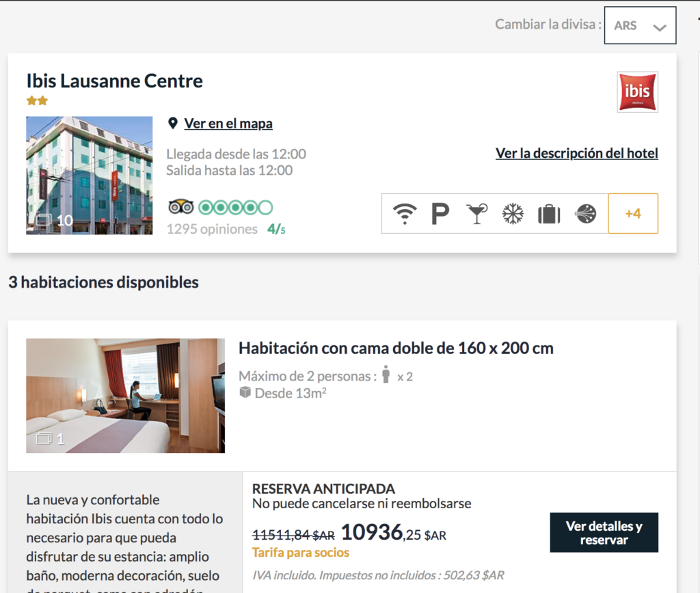Screen dimensions: 700x593
Task: Show the +4 additional amenities
Action: tap(633, 213)
